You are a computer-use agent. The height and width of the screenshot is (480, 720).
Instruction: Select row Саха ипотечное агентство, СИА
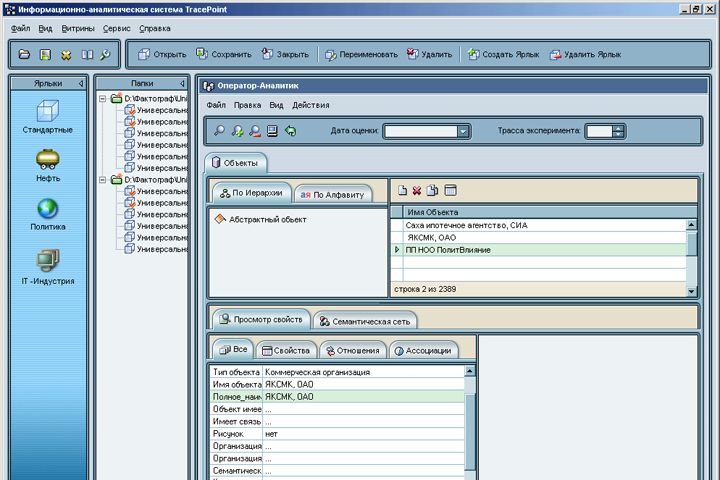pos(538,226)
